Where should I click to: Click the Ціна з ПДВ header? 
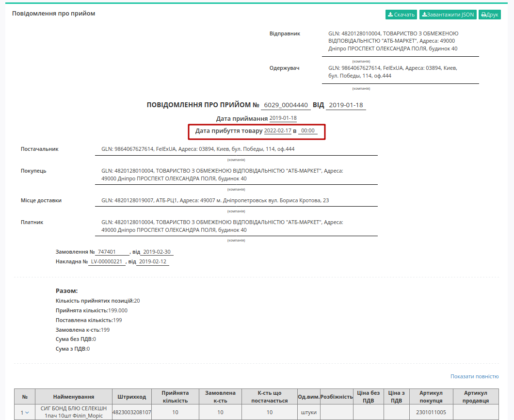pyautogui.click(x=397, y=397)
